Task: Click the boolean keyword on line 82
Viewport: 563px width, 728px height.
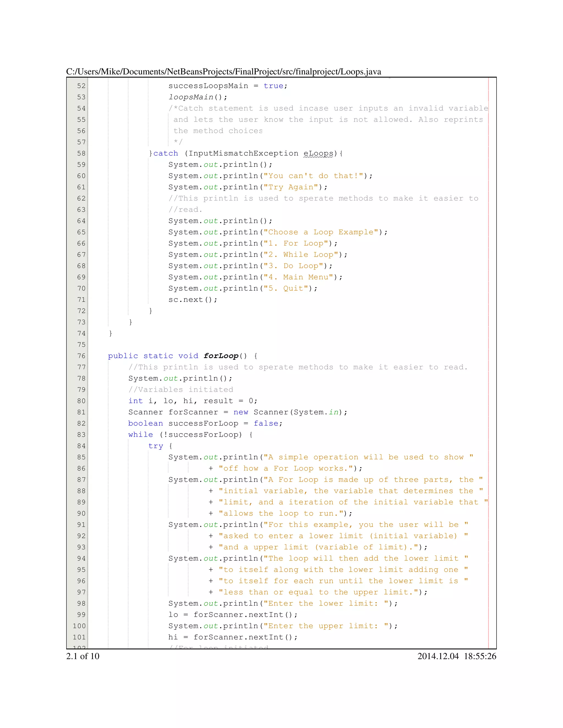Action: (x=145, y=423)
